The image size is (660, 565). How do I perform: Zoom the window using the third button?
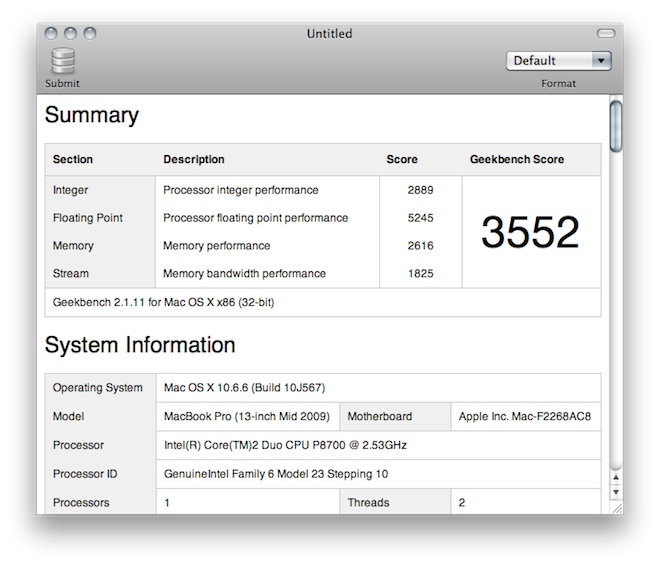click(90, 34)
